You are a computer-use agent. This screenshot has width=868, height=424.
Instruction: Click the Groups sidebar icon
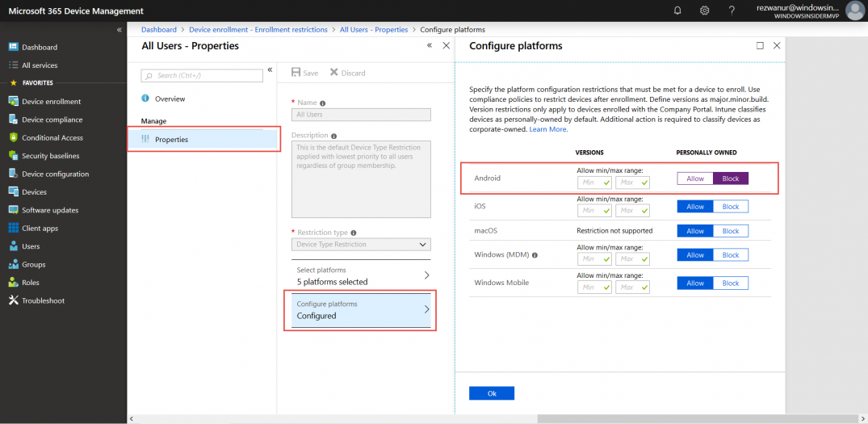click(13, 265)
